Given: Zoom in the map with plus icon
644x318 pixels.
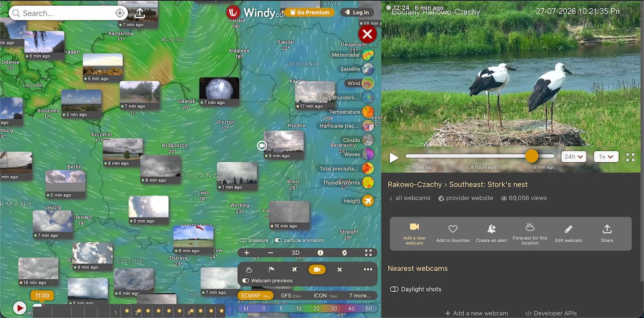Looking at the screenshot, I should click(246, 253).
